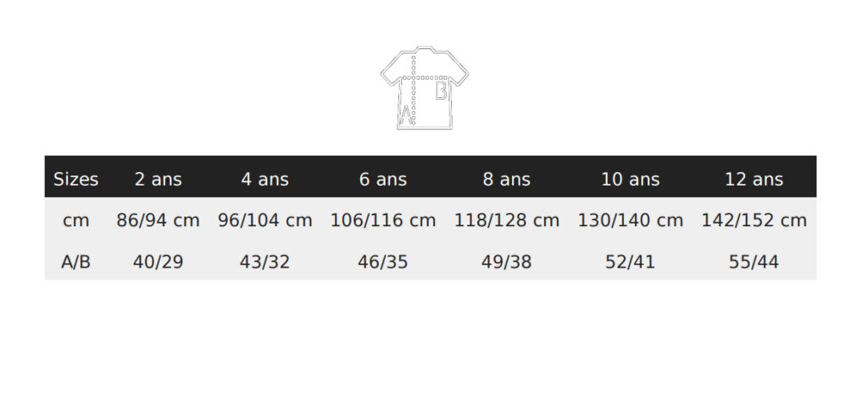
Task: Select the 130/140 cm cell
Action: coord(630,220)
